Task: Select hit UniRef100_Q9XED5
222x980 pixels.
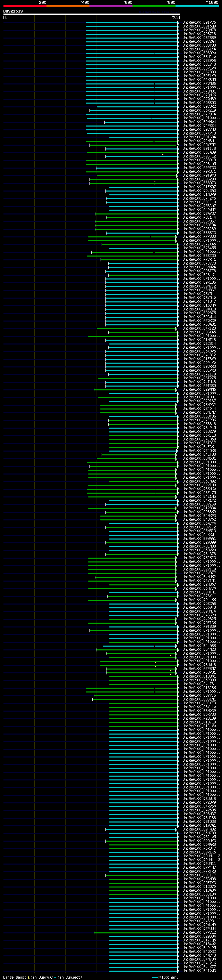Action: tap(199, 282)
